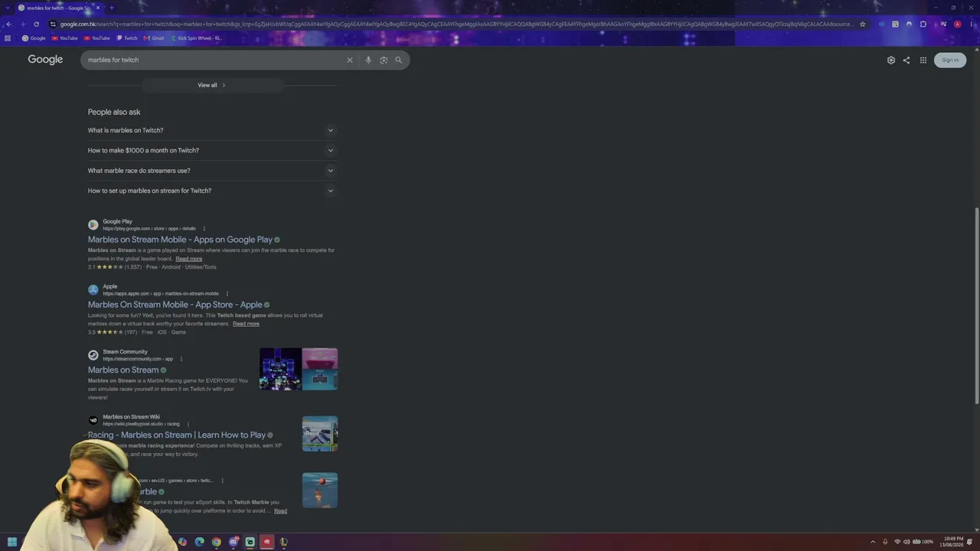Submit search with the magnifier icon
Viewport: 980px width, 551px height.
point(398,60)
